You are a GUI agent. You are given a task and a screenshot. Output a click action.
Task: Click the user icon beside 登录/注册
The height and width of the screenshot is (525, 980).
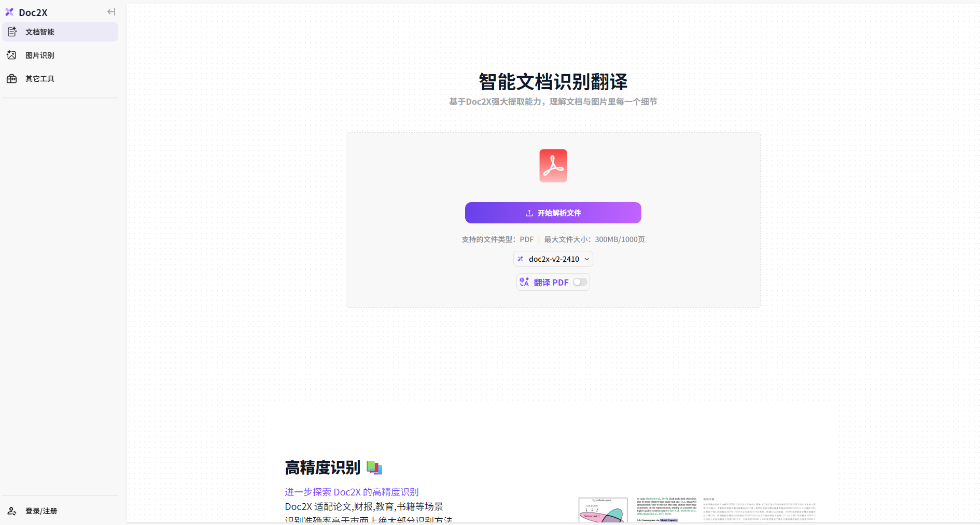point(11,511)
